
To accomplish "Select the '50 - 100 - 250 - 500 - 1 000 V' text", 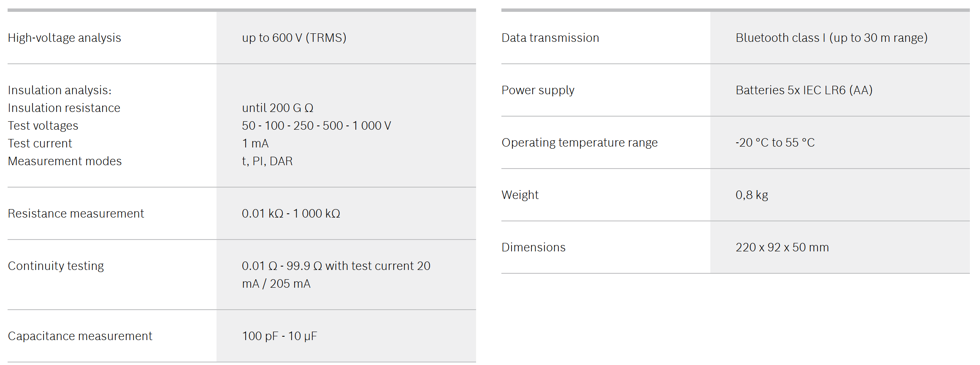I will [316, 126].
